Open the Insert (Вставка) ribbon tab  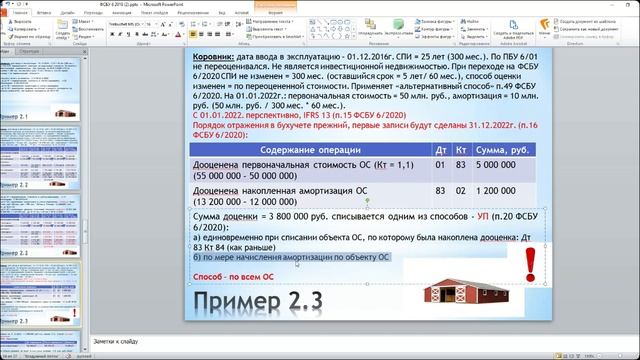point(44,13)
